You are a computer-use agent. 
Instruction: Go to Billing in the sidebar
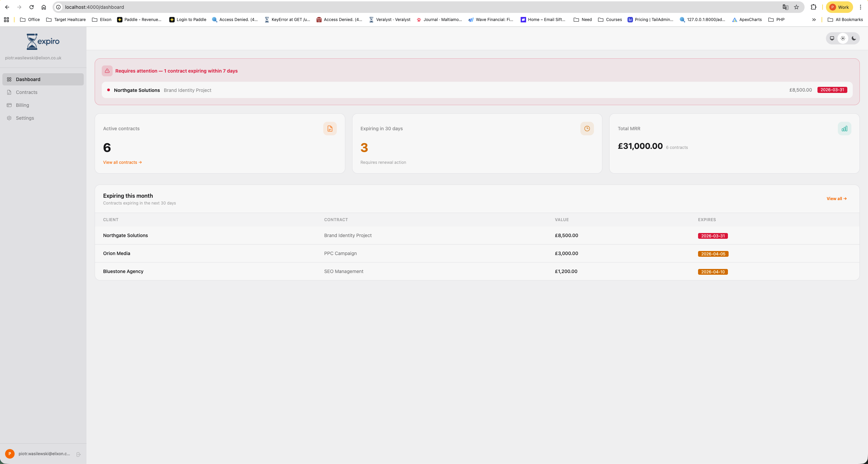coord(22,105)
